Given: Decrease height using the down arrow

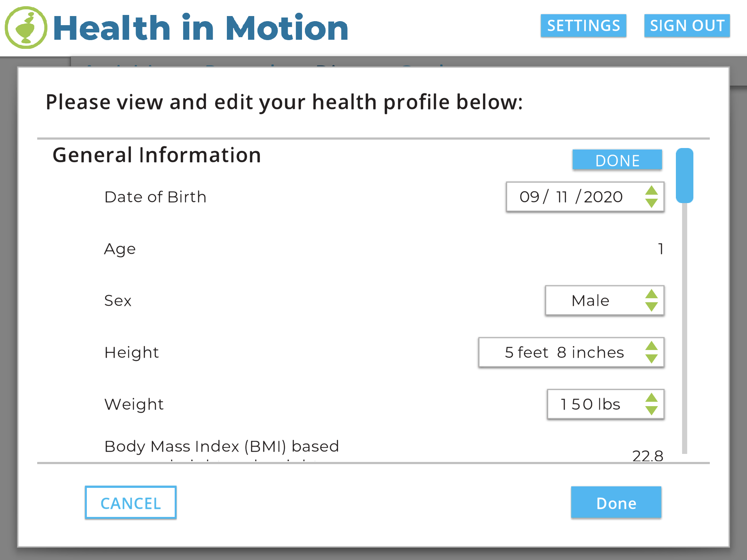Looking at the screenshot, I should [651, 358].
